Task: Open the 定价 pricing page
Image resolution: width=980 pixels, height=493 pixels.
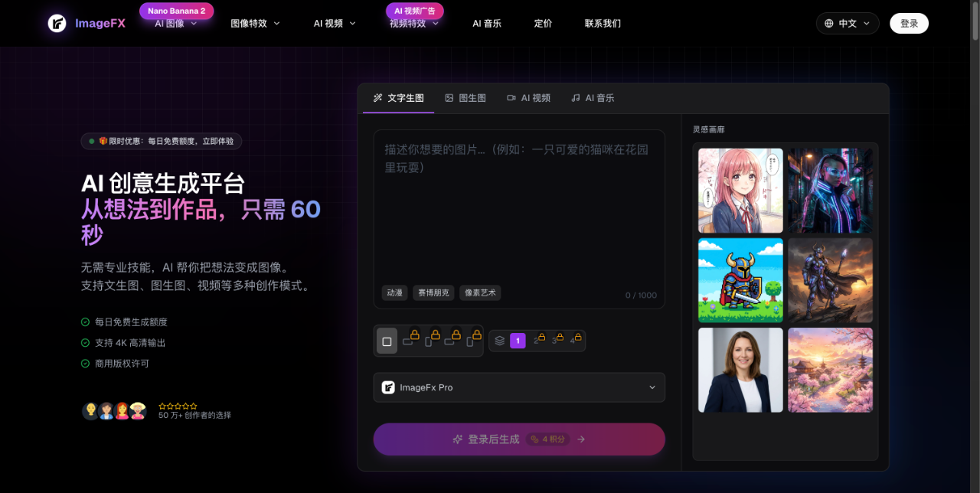Action: (x=543, y=24)
